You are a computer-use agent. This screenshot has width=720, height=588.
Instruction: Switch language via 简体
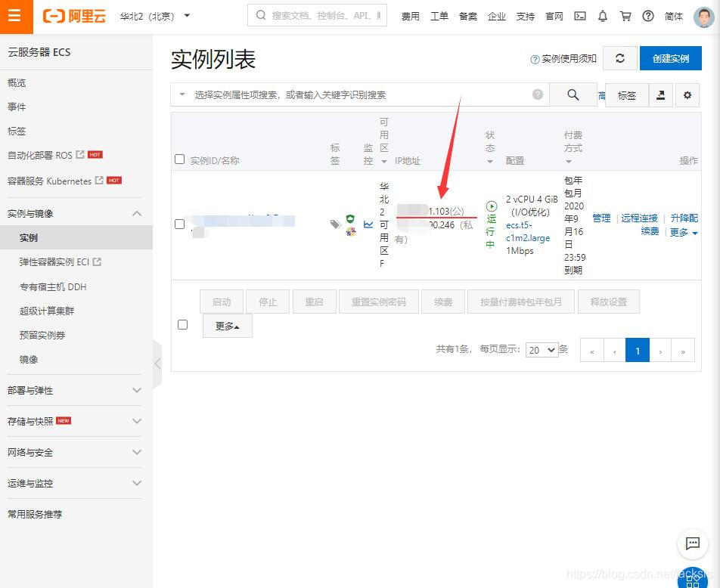point(674,17)
